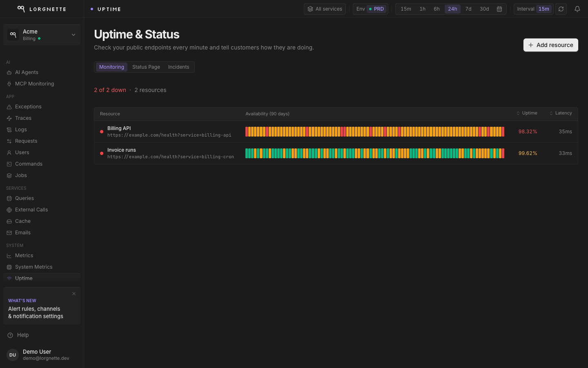Open the All services filter dropdown
The height and width of the screenshot is (368, 588).
(325, 9)
